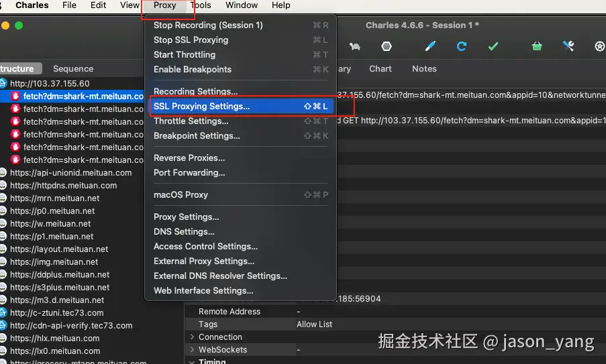Collapse the Timing section
Viewport: 606px width, 364px height.
[x=192, y=362]
